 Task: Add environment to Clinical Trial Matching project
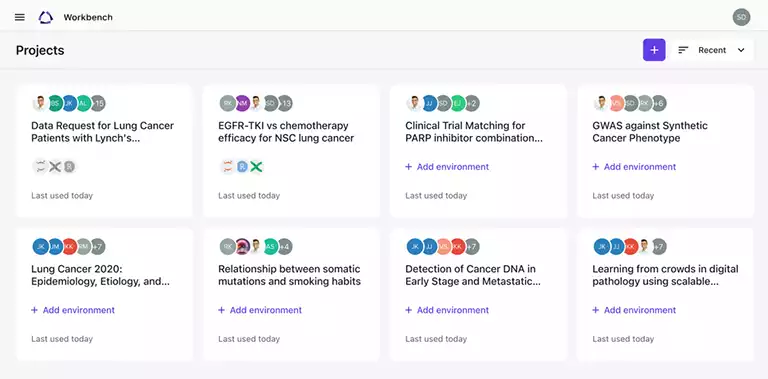coord(447,167)
